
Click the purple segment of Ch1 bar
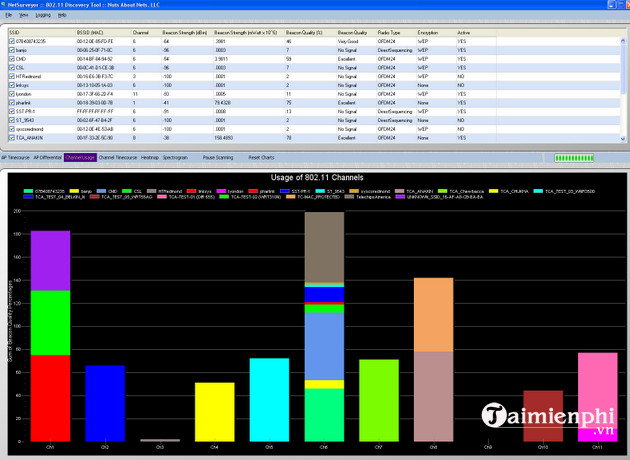(50, 261)
